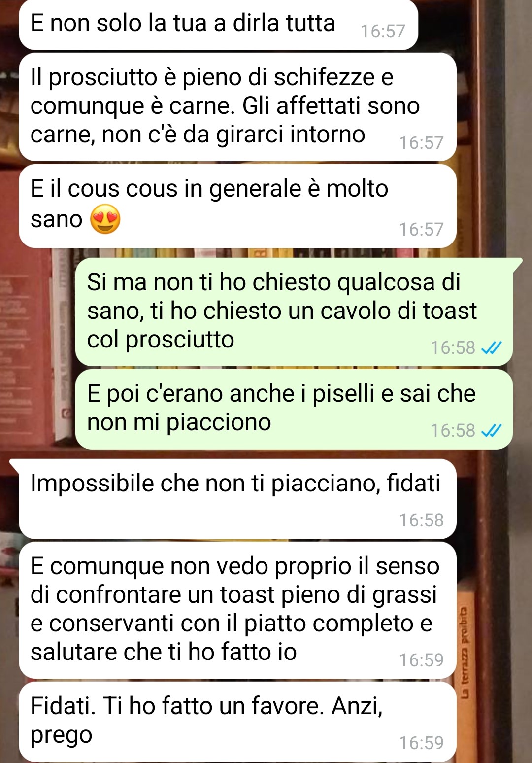Tap 16:57 timestamp of first message

tap(383, 32)
